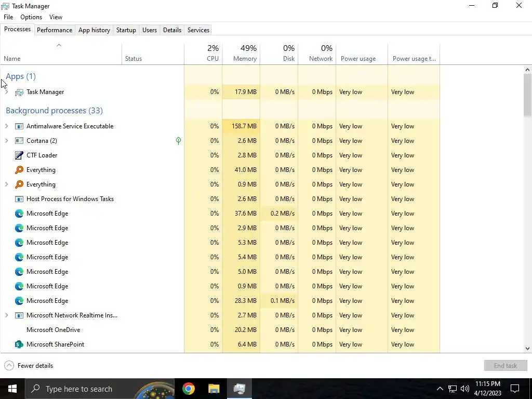Expand the Task Manager app row
The image size is (532, 399).
point(6,92)
